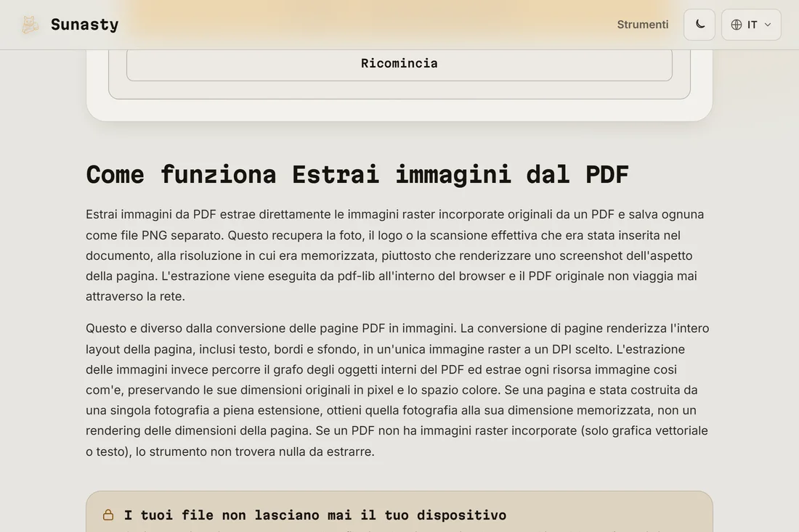Click the Sunasty cat logo icon

click(x=30, y=25)
